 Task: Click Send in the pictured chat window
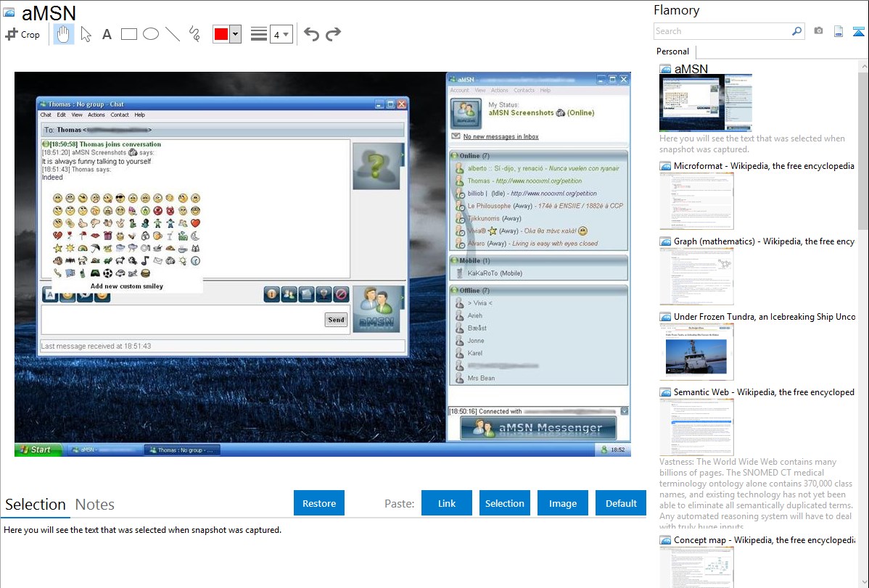[336, 320]
